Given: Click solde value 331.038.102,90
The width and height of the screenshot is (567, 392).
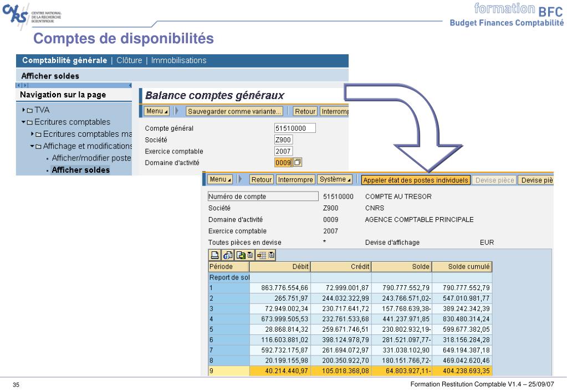Looking at the screenshot, I should [406, 350].
